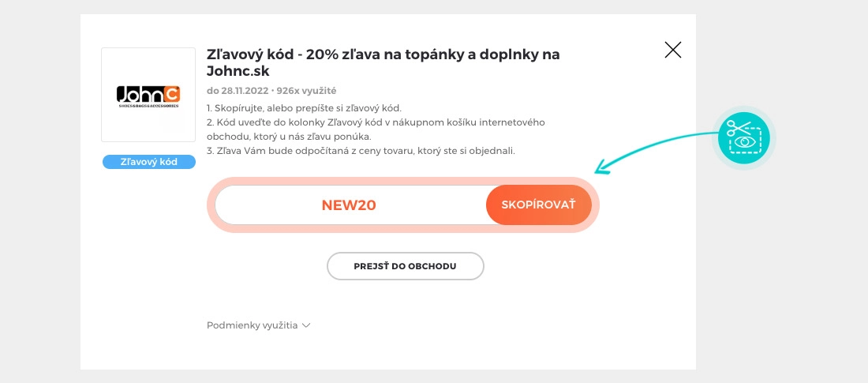Viewport: 868px width, 383px height.
Task: Click the teal scissors coupon icon
Action: 743,137
